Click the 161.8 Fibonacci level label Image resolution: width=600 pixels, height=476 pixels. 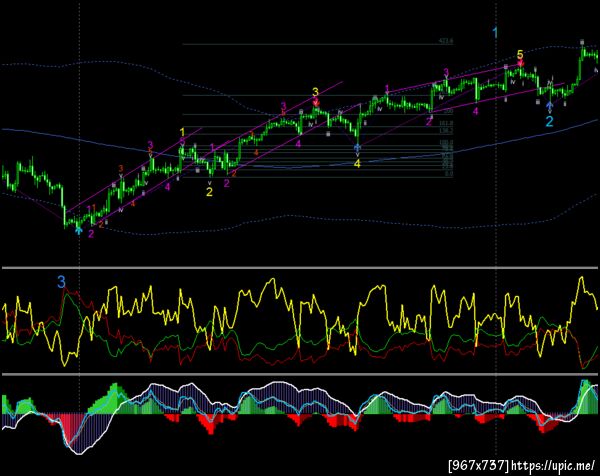tap(446, 123)
